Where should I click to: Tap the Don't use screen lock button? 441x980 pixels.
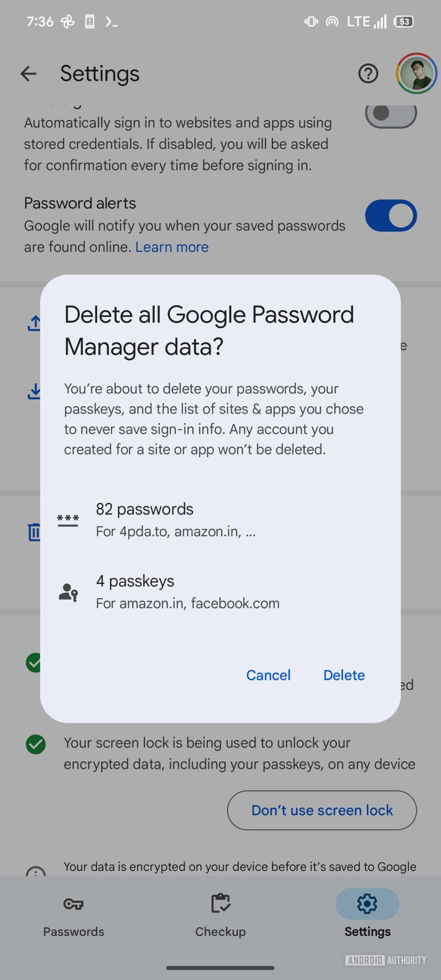[x=322, y=810]
